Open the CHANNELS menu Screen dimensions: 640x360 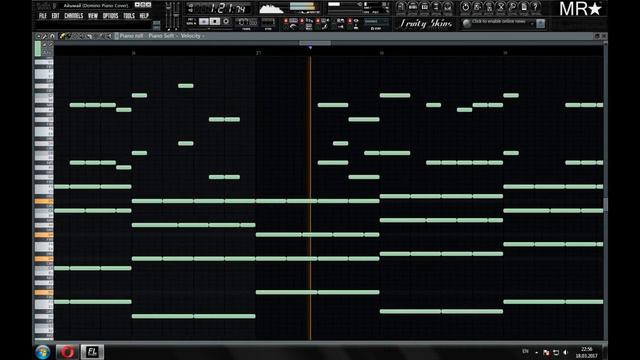[74, 16]
